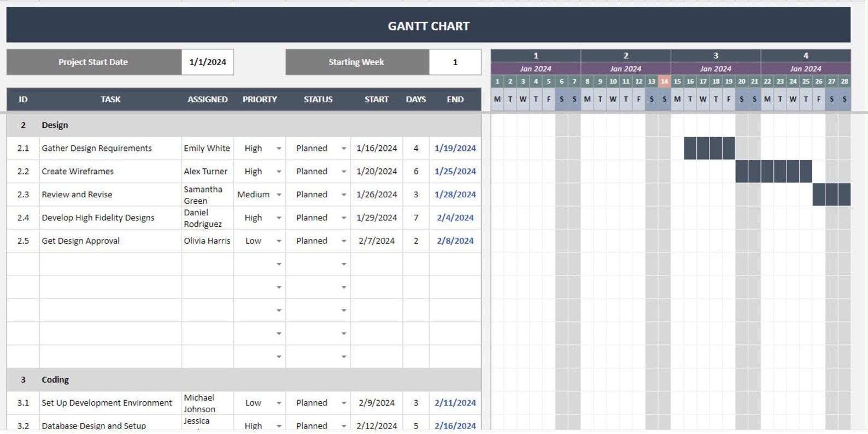This screenshot has width=868, height=434.
Task: Open status dropdown for Review and Revise
Action: pyautogui.click(x=344, y=195)
